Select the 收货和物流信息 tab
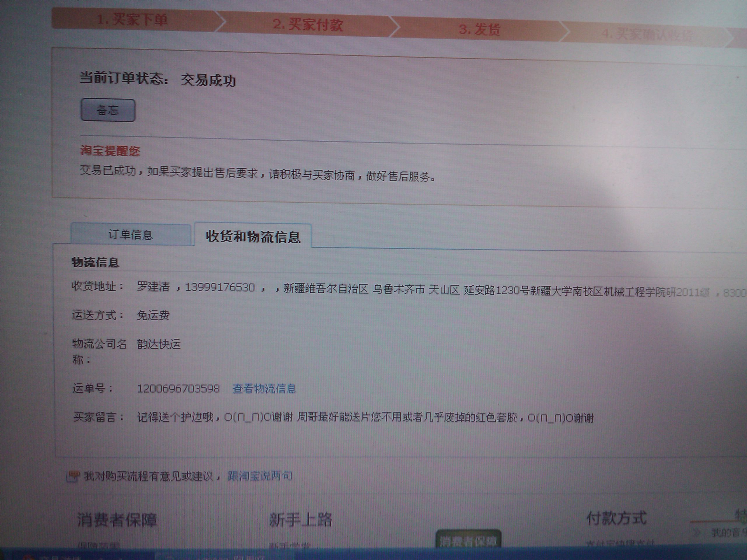The width and height of the screenshot is (747, 560). click(x=253, y=237)
